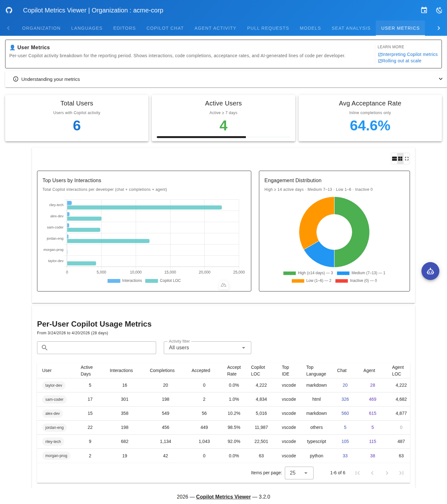Open the Activity filter dropdown

click(x=208, y=348)
